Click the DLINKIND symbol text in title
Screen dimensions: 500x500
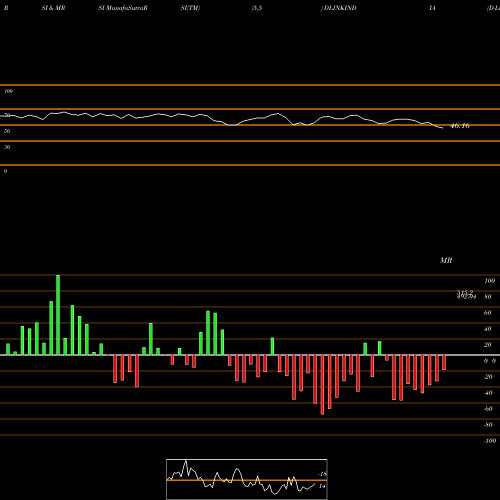339,8
